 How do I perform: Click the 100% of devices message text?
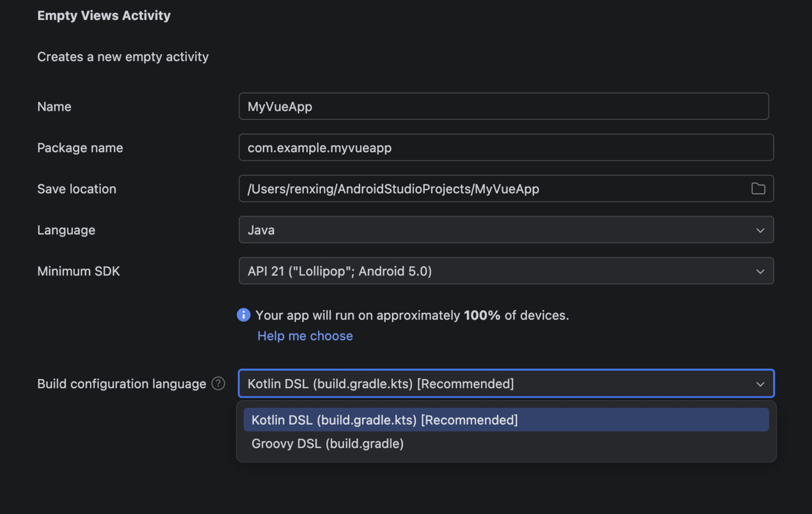point(412,315)
